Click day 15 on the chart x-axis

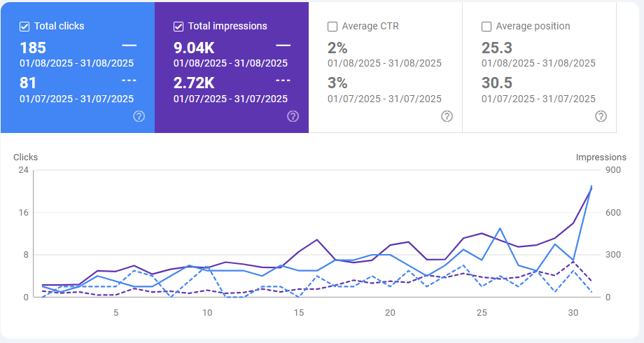(x=299, y=312)
